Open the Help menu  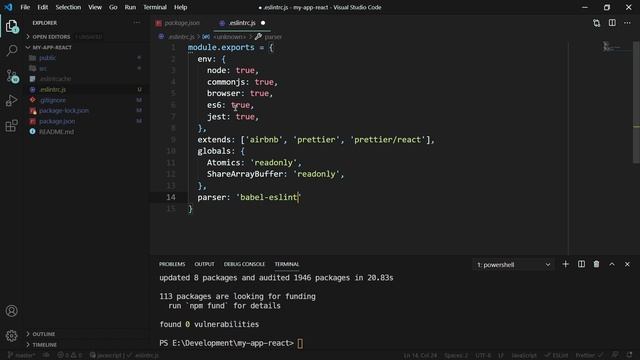(180, 7)
